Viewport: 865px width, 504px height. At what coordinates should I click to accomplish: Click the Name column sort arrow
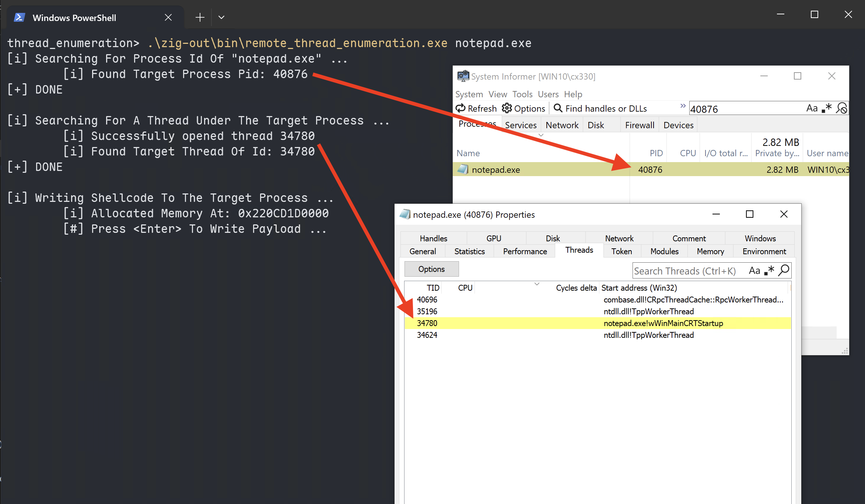[x=541, y=135]
